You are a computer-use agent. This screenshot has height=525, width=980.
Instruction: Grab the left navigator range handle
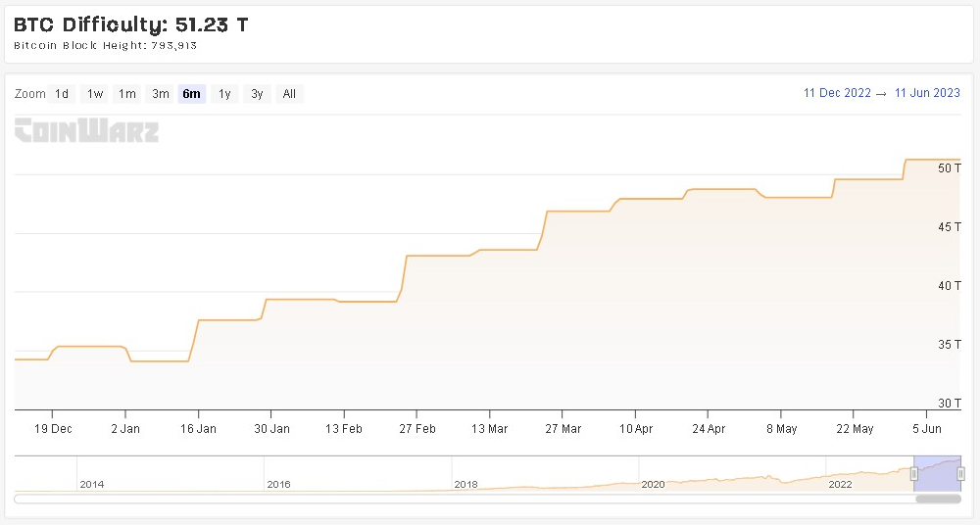click(x=914, y=474)
